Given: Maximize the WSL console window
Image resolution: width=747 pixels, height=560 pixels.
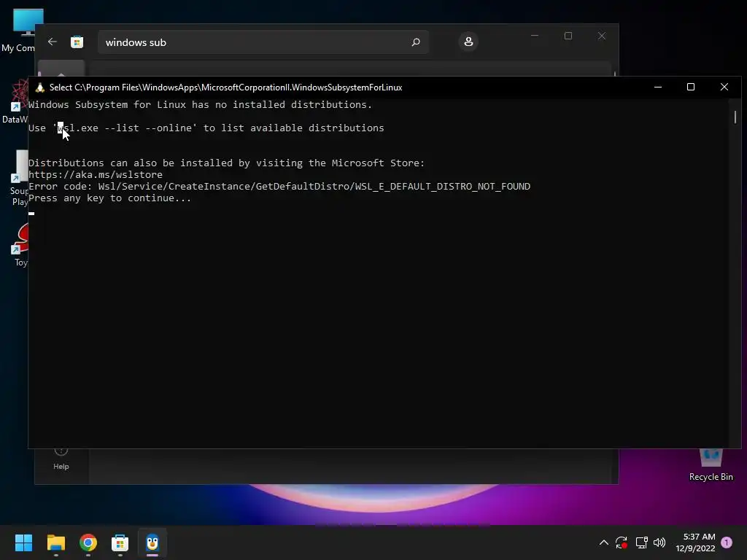Looking at the screenshot, I should 691,87.
